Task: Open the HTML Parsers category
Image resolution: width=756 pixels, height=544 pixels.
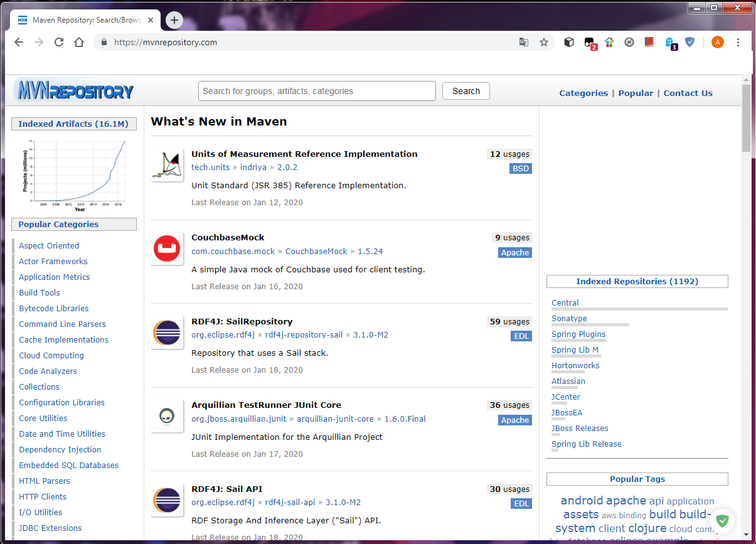Action: pyautogui.click(x=45, y=481)
